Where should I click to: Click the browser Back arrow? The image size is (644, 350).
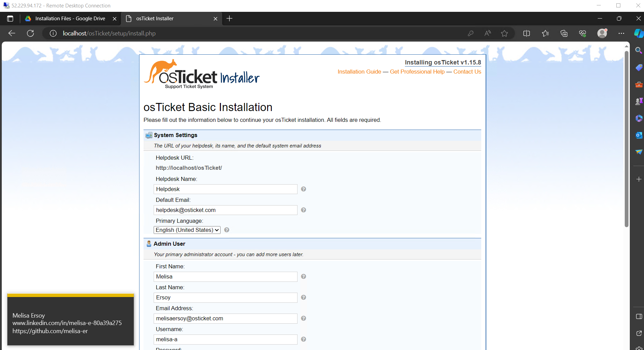(x=12, y=33)
